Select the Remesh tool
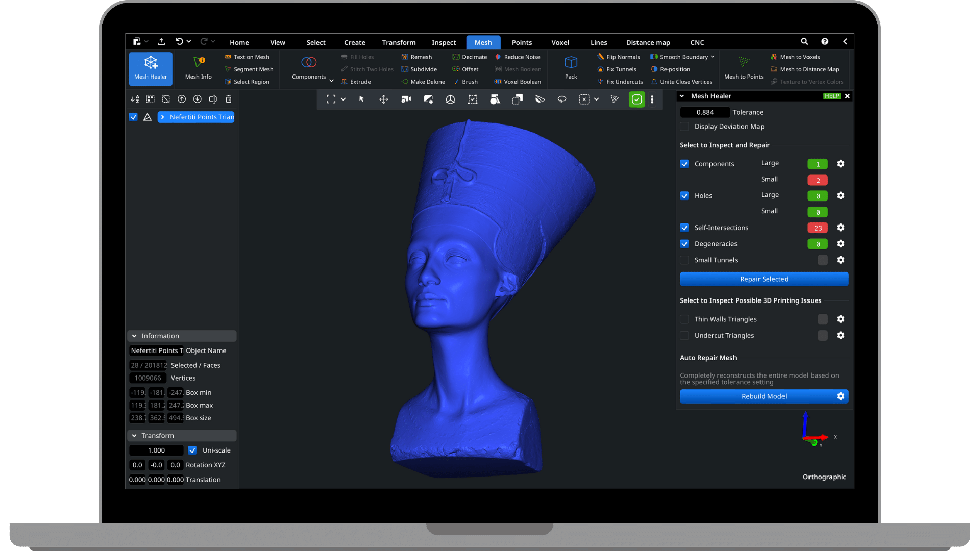This screenshot has height=551, width=980. click(x=416, y=57)
